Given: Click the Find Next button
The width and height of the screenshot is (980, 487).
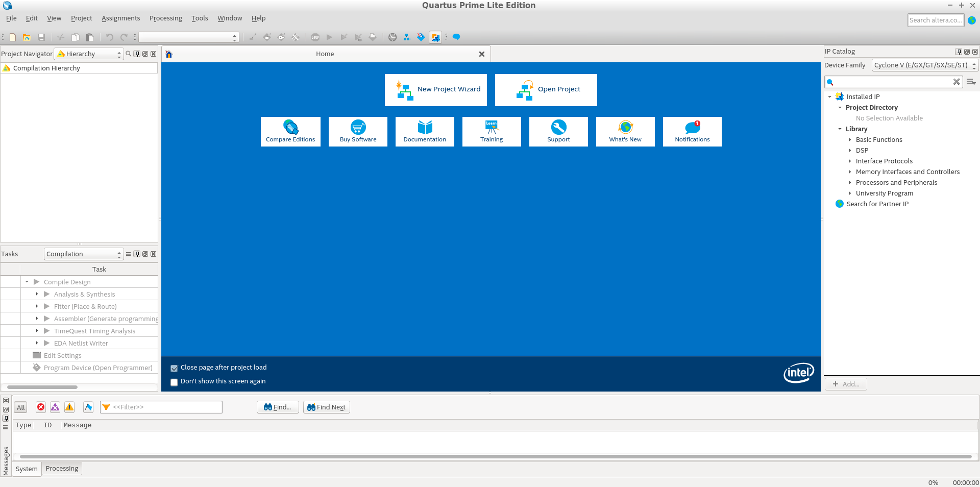Looking at the screenshot, I should (326, 407).
